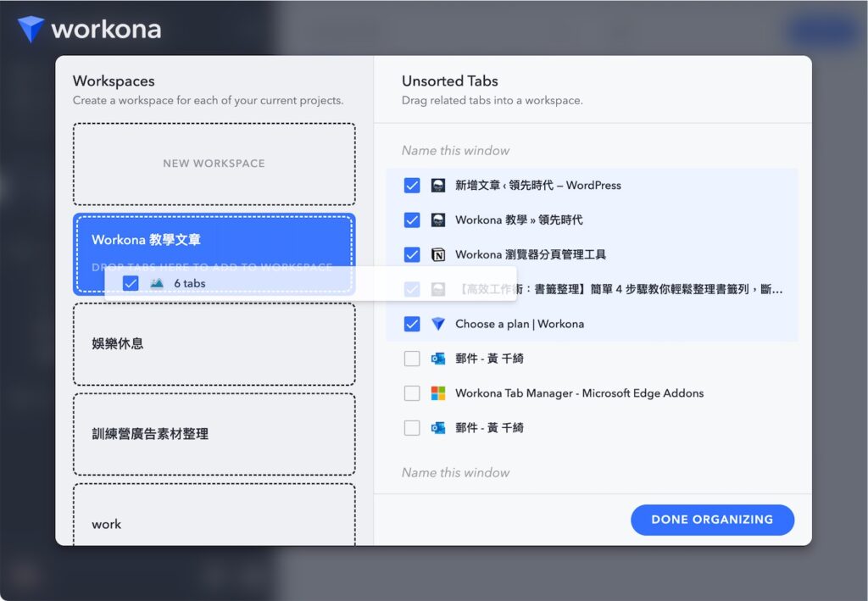Screen dimensions: 868x601
Task: Create a NEW WORKSPACE box
Action: tap(214, 164)
